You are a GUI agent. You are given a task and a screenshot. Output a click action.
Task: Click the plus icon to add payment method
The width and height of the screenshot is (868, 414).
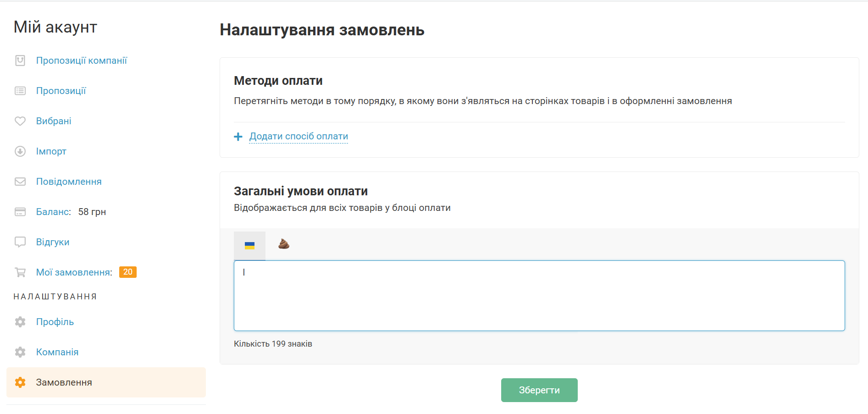point(238,137)
